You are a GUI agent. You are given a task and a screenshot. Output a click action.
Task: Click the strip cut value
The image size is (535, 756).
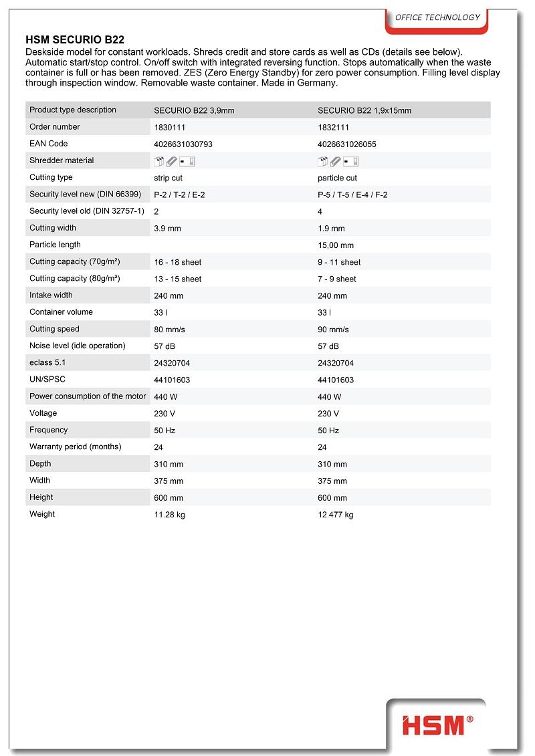coord(169,178)
